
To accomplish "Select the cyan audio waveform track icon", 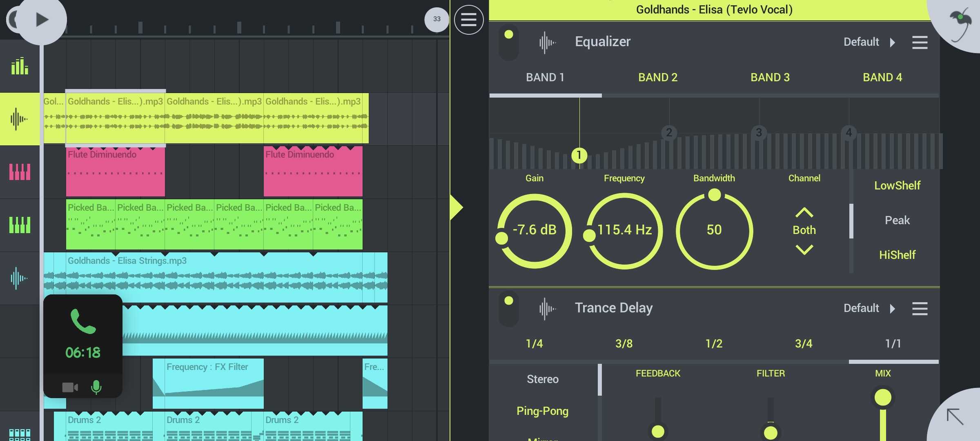I will pos(20,278).
